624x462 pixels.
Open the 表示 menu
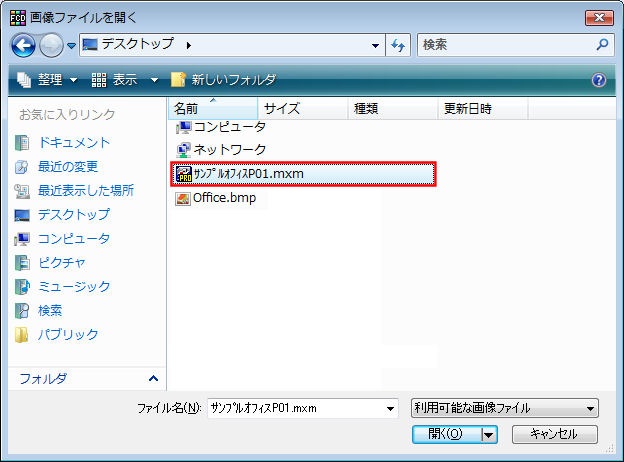pos(125,80)
